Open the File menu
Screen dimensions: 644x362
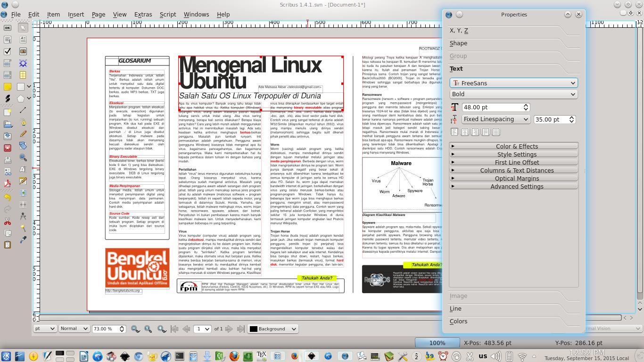coord(16,14)
